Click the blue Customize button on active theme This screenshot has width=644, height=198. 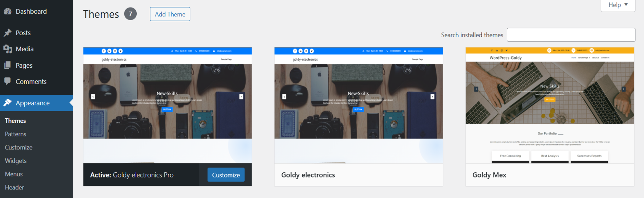(x=226, y=175)
